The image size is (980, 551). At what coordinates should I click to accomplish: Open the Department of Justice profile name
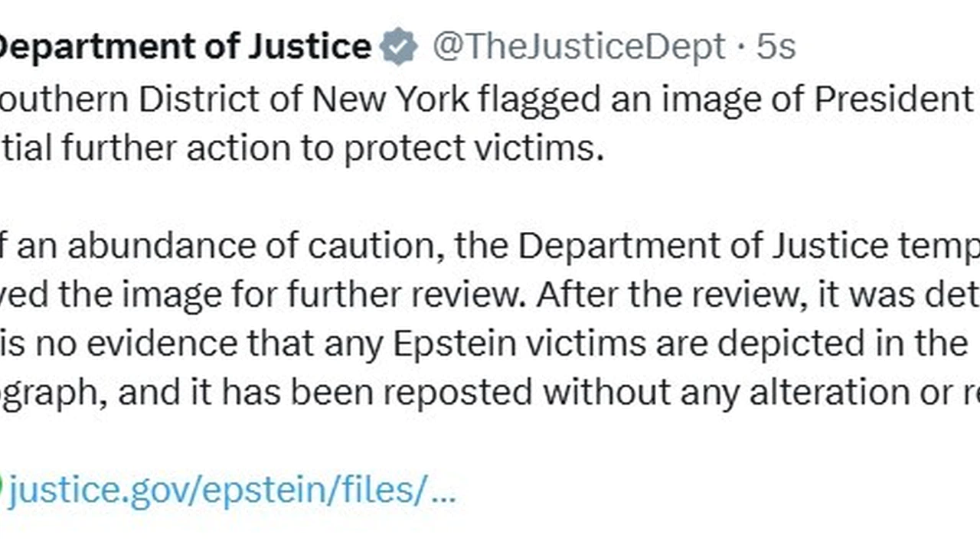(184, 47)
